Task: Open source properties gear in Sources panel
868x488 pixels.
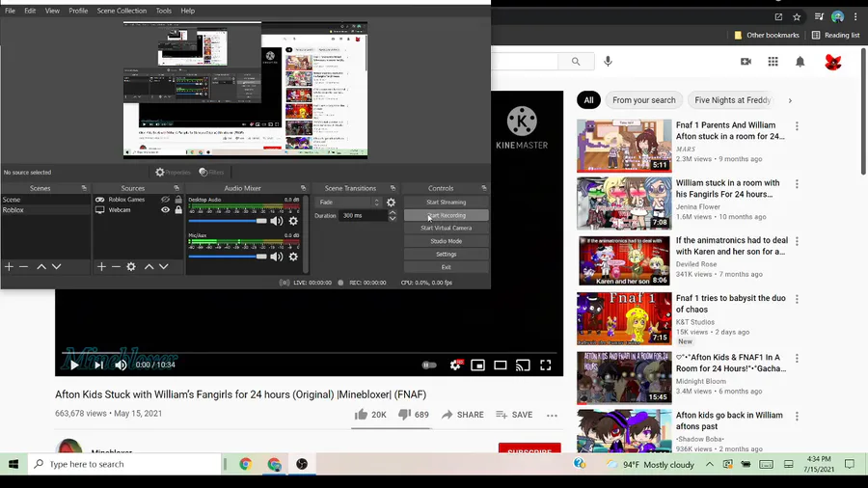Action: pyautogui.click(x=131, y=267)
